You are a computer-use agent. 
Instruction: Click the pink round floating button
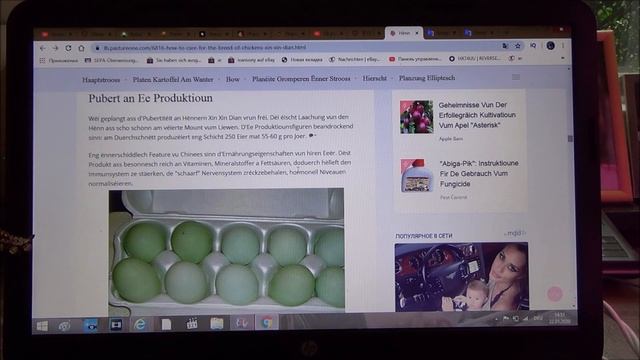[555, 293]
